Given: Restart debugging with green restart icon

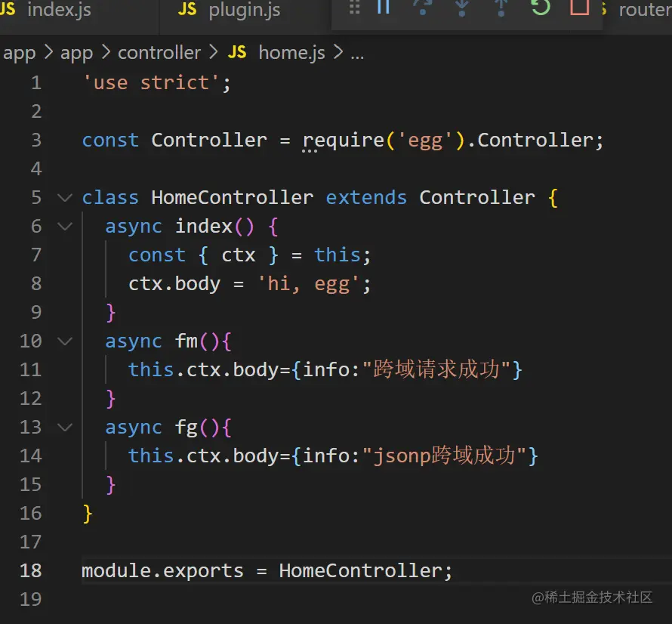Looking at the screenshot, I should pos(541,8).
